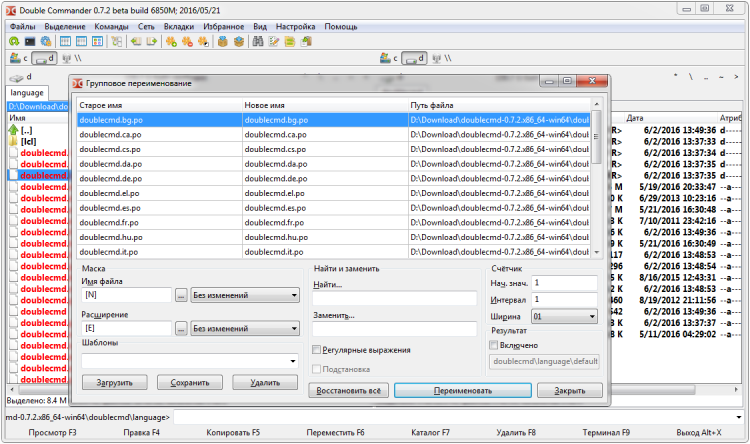Open the Помощь menu
Viewport: 750px width, 444px height.
(341, 27)
